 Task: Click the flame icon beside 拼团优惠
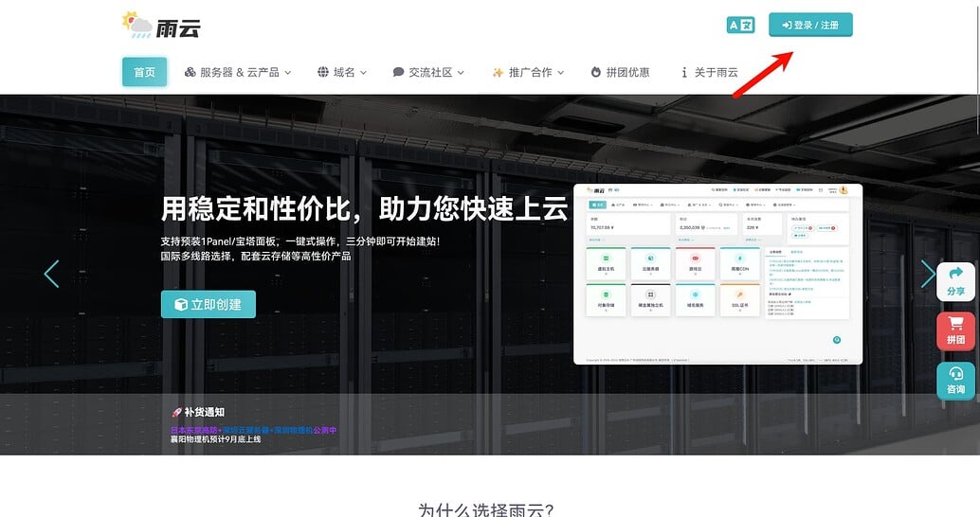click(595, 72)
